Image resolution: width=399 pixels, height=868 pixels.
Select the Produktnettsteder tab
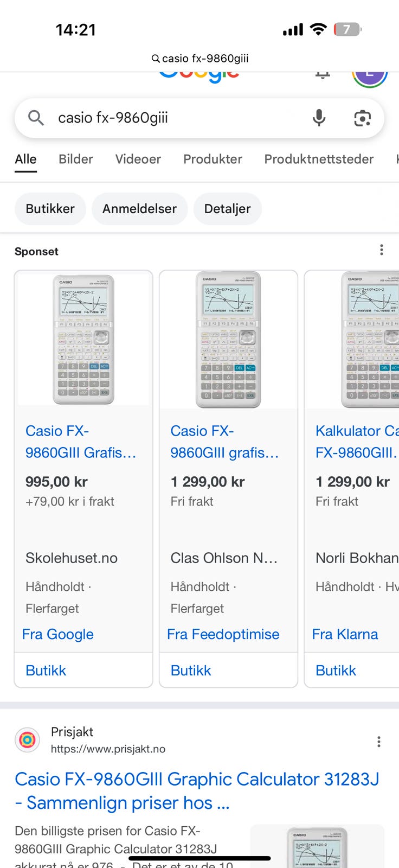pyautogui.click(x=319, y=159)
